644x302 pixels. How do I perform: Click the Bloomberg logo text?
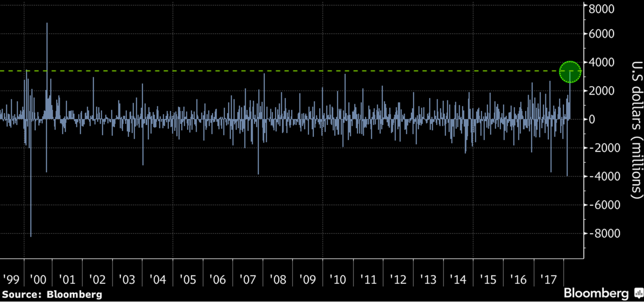click(596, 293)
